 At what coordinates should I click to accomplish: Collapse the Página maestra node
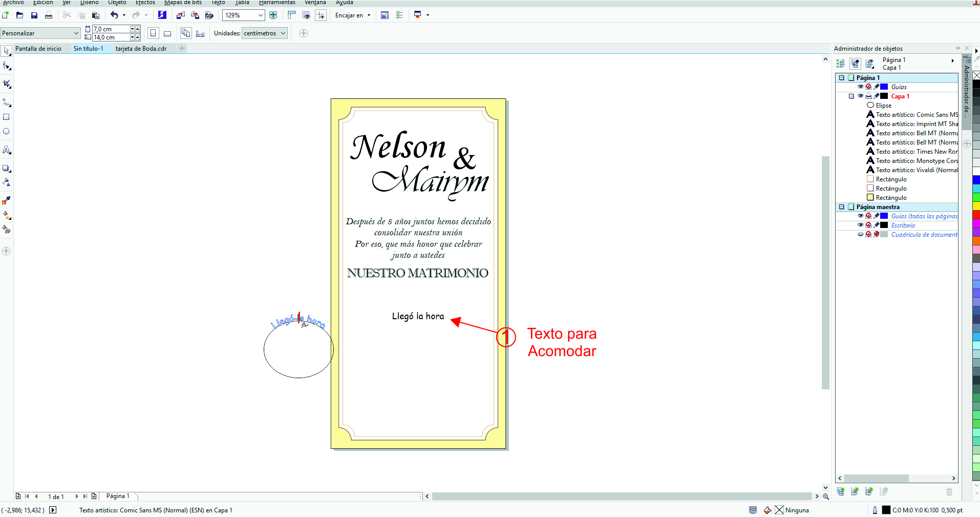841,207
